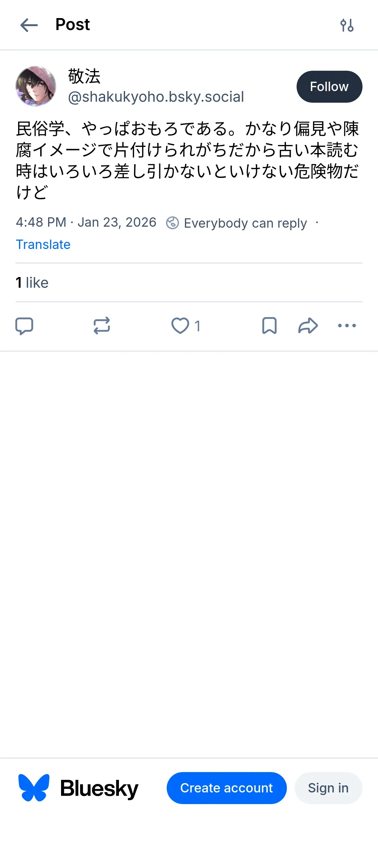Click the share arrow icon
378x868 pixels.
click(308, 325)
